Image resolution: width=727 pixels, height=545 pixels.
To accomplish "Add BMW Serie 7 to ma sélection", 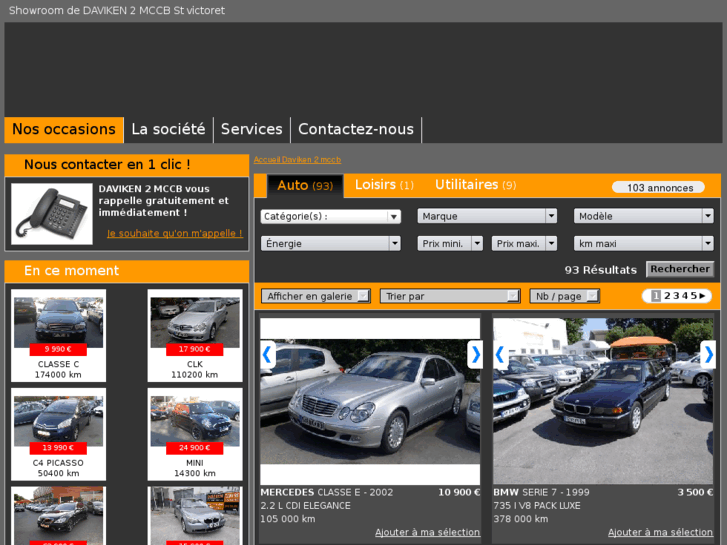I will coord(660,532).
